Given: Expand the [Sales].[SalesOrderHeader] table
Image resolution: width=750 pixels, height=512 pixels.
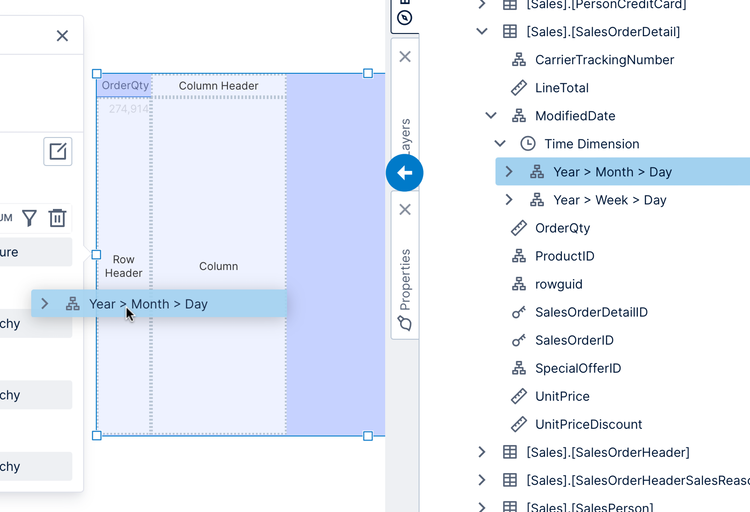Looking at the screenshot, I should [x=482, y=452].
